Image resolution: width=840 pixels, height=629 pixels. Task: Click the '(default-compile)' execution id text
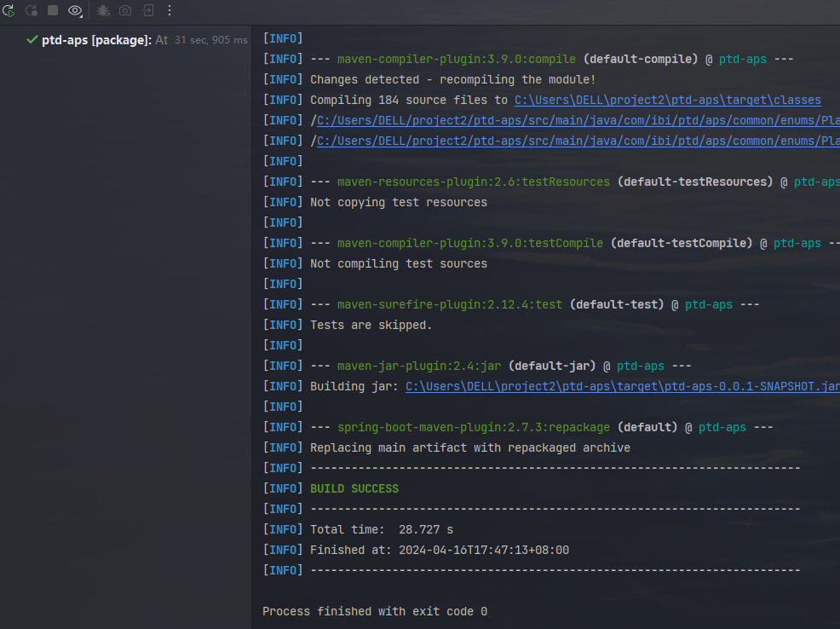click(x=641, y=59)
